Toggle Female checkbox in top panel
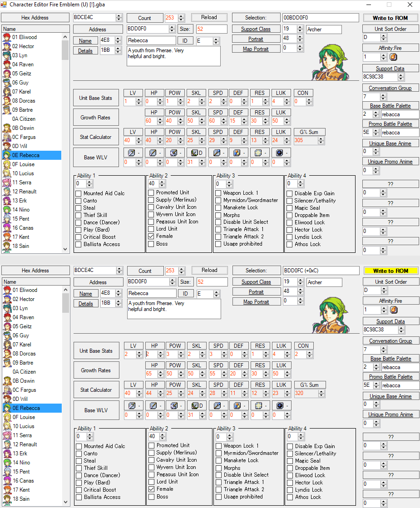The image size is (420, 508). [x=151, y=236]
